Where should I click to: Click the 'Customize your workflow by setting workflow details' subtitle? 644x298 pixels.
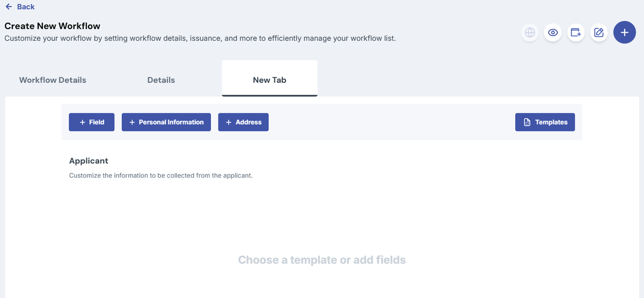(x=200, y=39)
